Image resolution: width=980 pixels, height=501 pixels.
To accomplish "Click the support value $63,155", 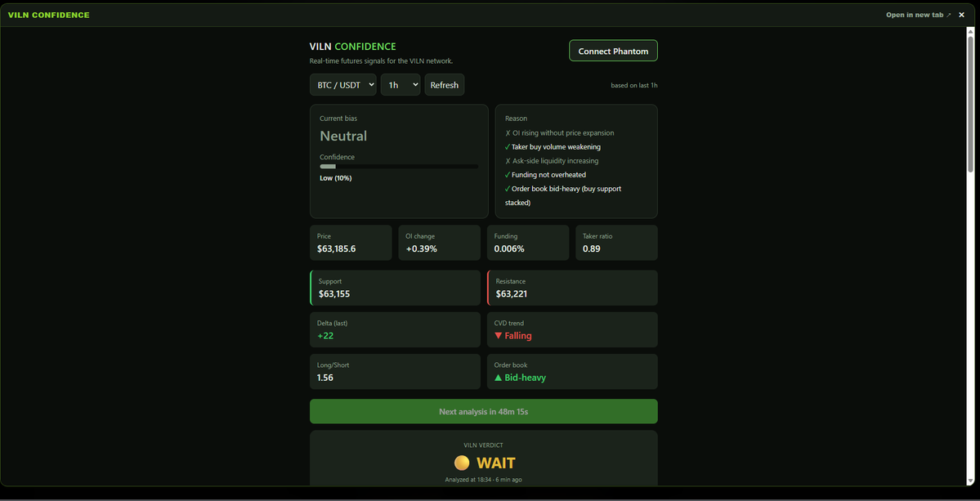I will coord(334,293).
